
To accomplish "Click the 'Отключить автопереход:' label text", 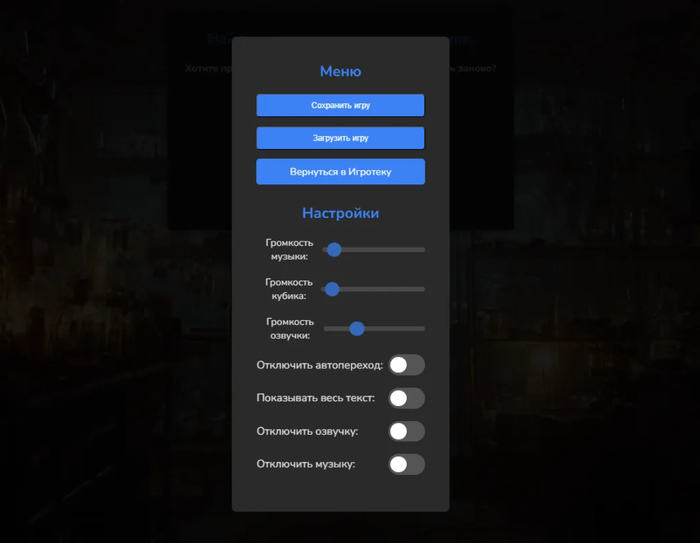I will point(319,365).
